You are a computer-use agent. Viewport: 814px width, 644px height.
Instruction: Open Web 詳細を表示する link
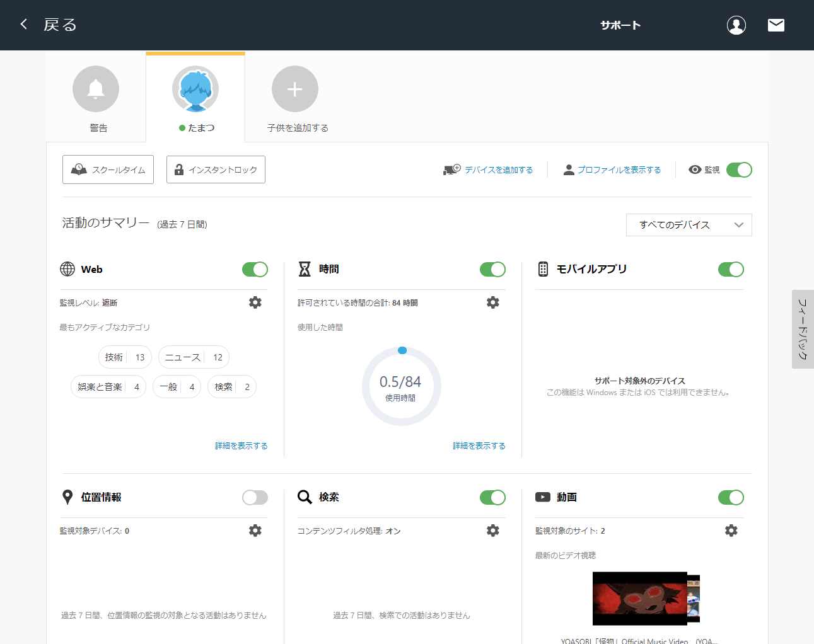pyautogui.click(x=241, y=446)
